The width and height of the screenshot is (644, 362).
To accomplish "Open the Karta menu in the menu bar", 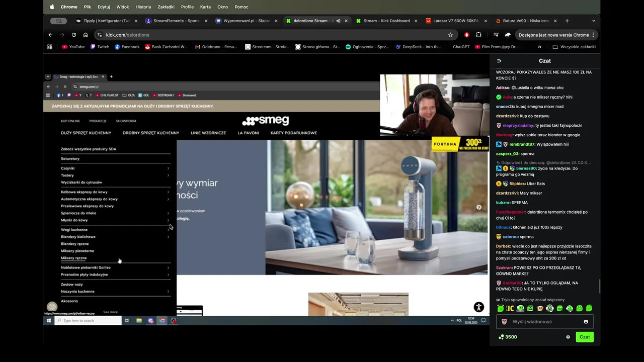I will pyautogui.click(x=205, y=7).
